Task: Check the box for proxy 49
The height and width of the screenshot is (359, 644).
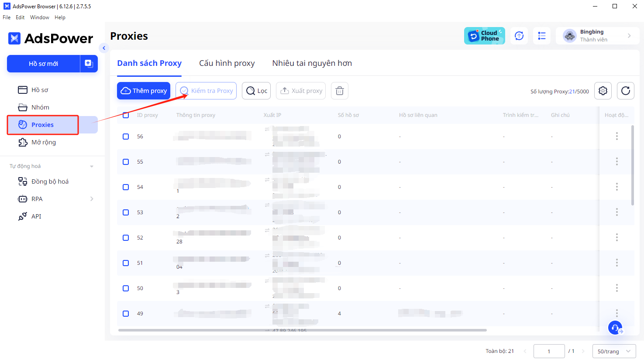Action: (126, 314)
